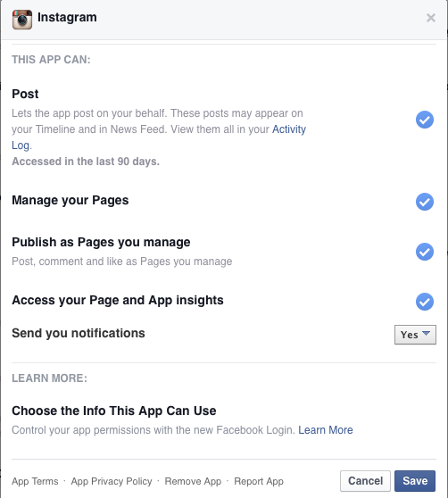Image resolution: width=448 pixels, height=498 pixels.
Task: View the App Privacy Policy
Action: pyautogui.click(x=112, y=481)
